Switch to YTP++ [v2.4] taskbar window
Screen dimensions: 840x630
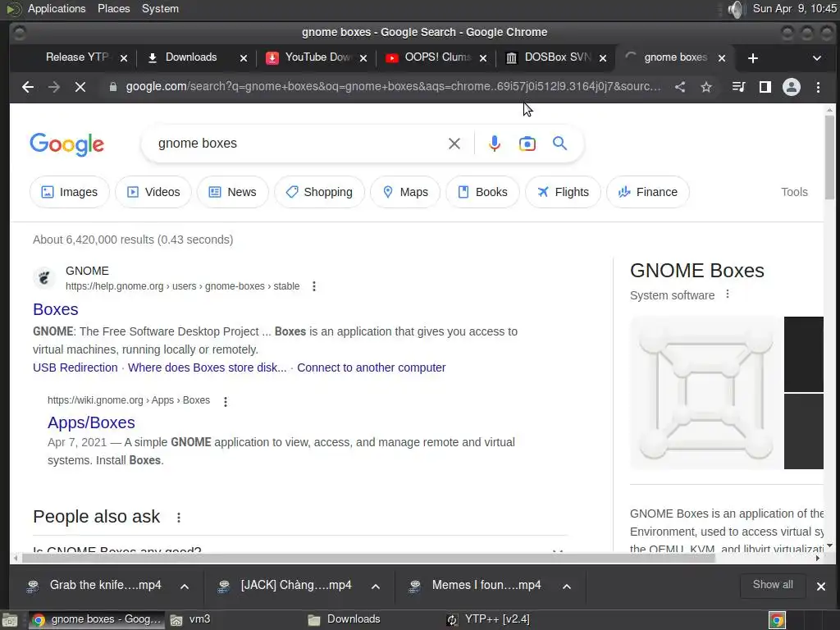click(x=489, y=620)
